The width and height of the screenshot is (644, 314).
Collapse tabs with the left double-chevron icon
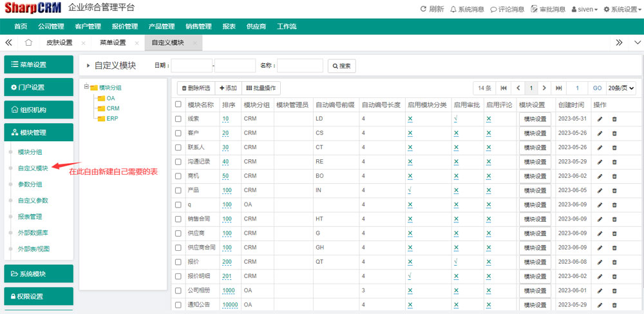pyautogui.click(x=9, y=43)
